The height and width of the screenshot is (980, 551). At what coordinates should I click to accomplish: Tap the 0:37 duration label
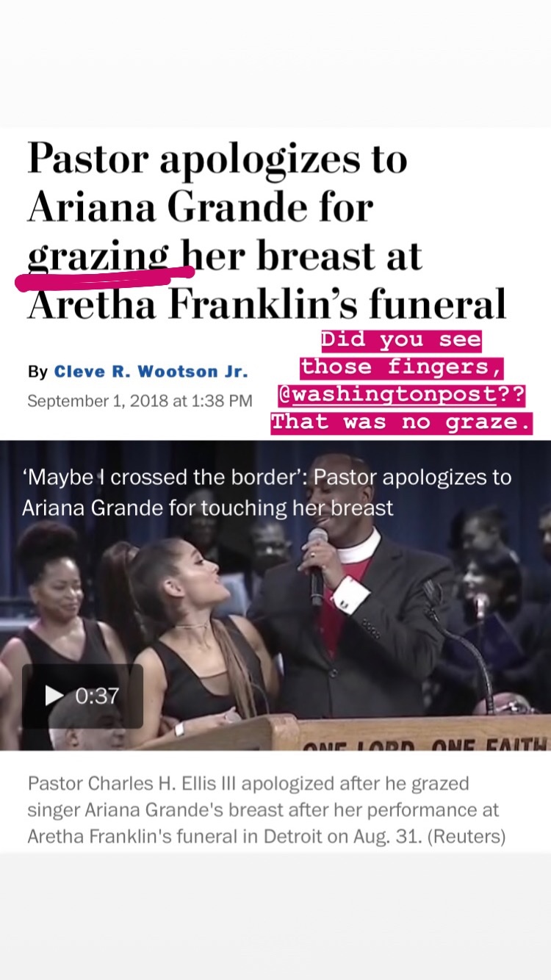coord(97,696)
